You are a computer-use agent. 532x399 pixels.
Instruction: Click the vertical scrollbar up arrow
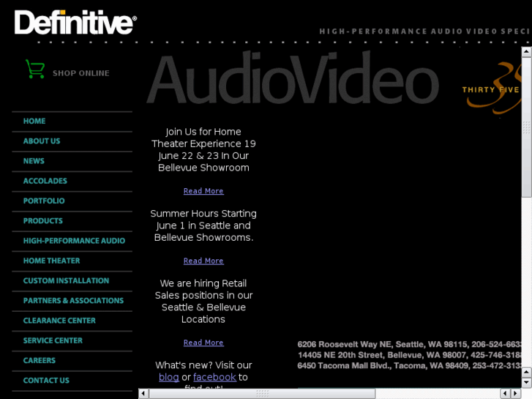click(x=526, y=52)
